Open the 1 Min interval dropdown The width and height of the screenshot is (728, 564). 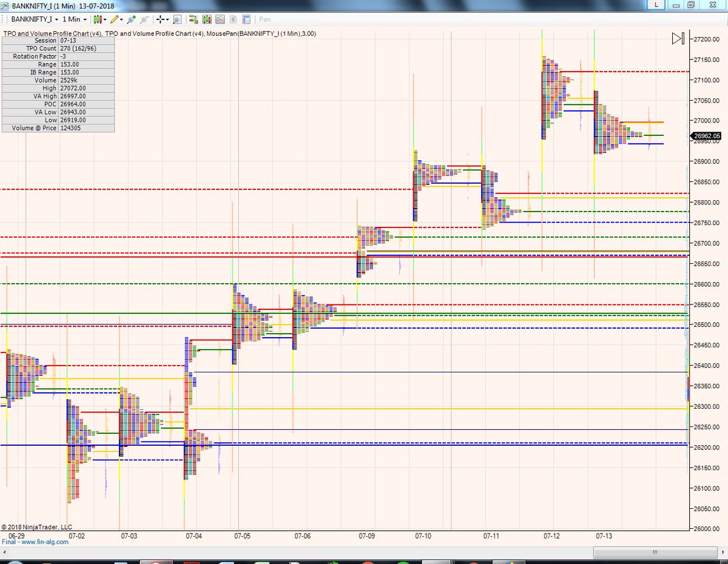[x=75, y=19]
